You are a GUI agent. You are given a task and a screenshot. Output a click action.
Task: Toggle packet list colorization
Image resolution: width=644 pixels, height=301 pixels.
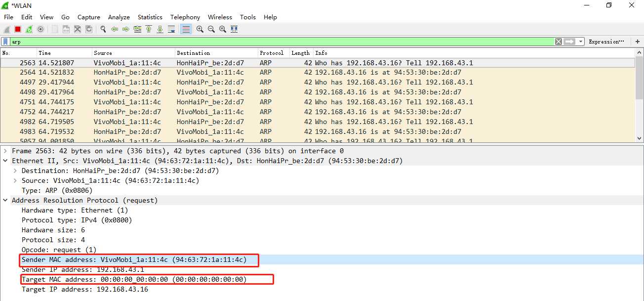coord(186,29)
